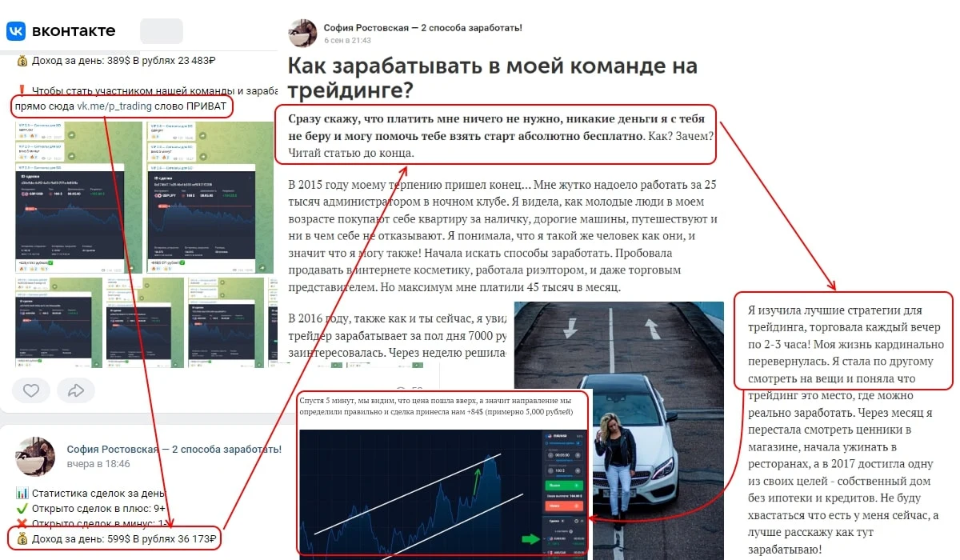Image resolution: width=960 pixels, height=560 pixels.
Task: Click the 'вконтакте' wordmark in header
Action: click(74, 31)
